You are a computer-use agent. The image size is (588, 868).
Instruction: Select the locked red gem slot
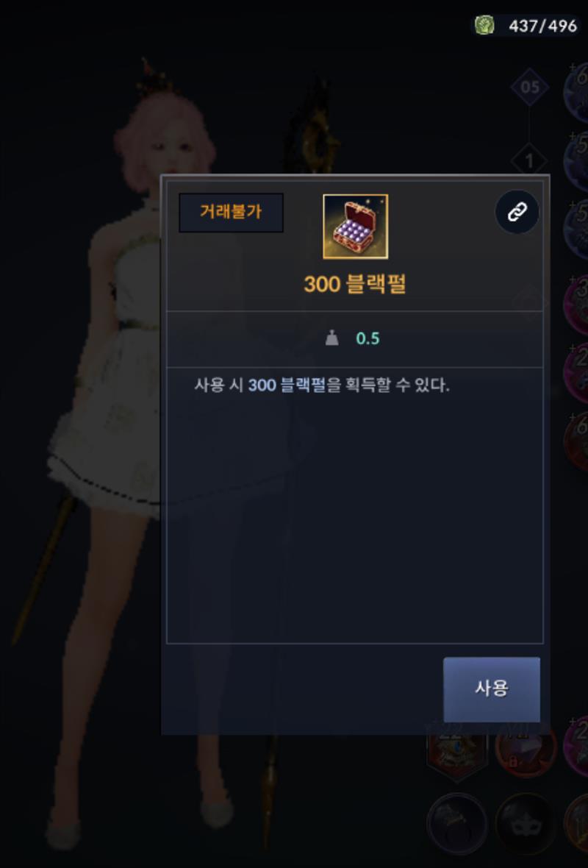click(x=526, y=753)
